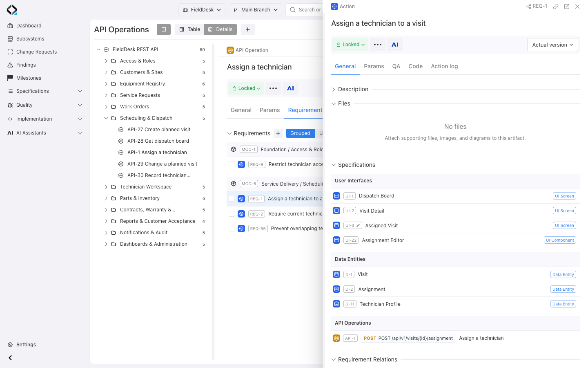Viewport: 588px width, 368px height.
Task: Check the REQ-1 requirement checkbox
Action: coord(232,199)
